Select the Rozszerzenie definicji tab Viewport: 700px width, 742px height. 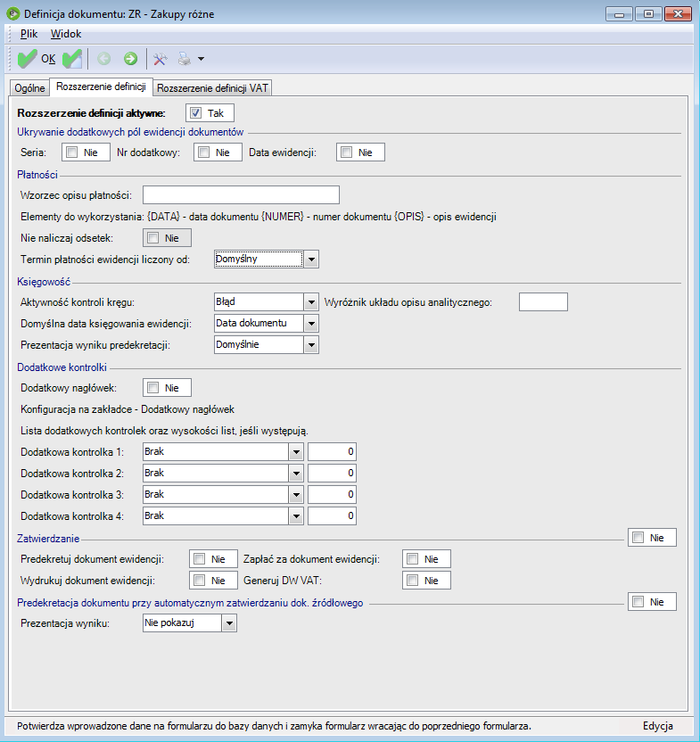click(101, 87)
